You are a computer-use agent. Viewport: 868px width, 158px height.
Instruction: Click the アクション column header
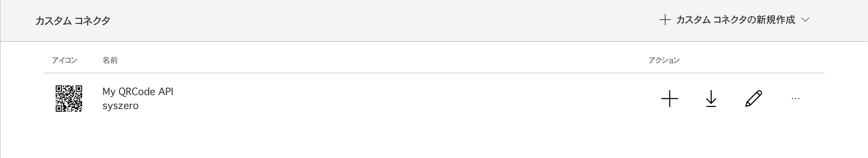(664, 60)
